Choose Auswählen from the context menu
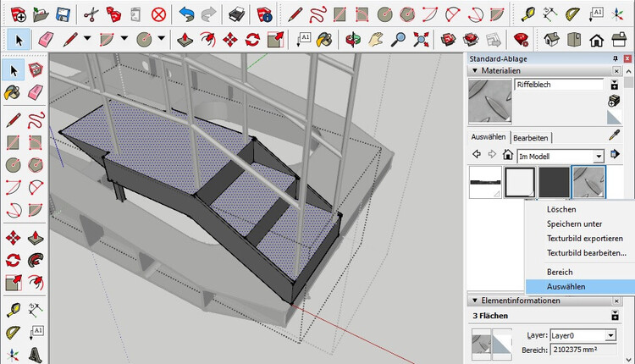635x364 pixels. pos(566,287)
